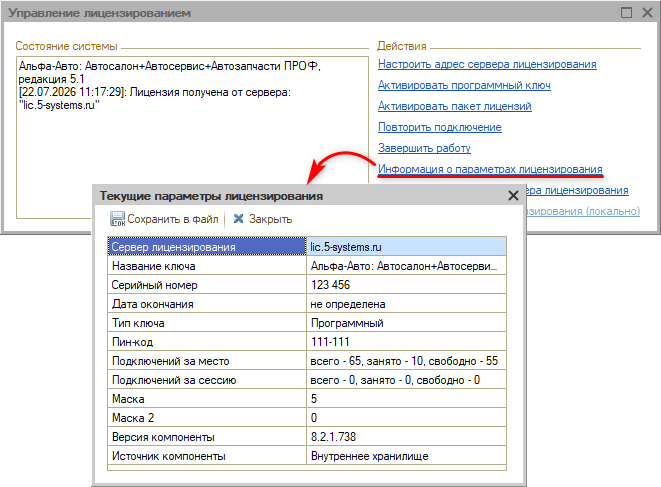Click value 'всего - 0, занято - 0, свободно - 0'
Viewport: 661px width, 487px height.
click(x=406, y=380)
